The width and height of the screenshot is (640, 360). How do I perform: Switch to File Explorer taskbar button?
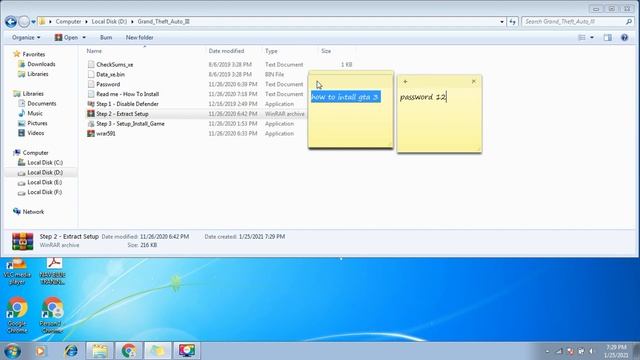(x=100, y=351)
